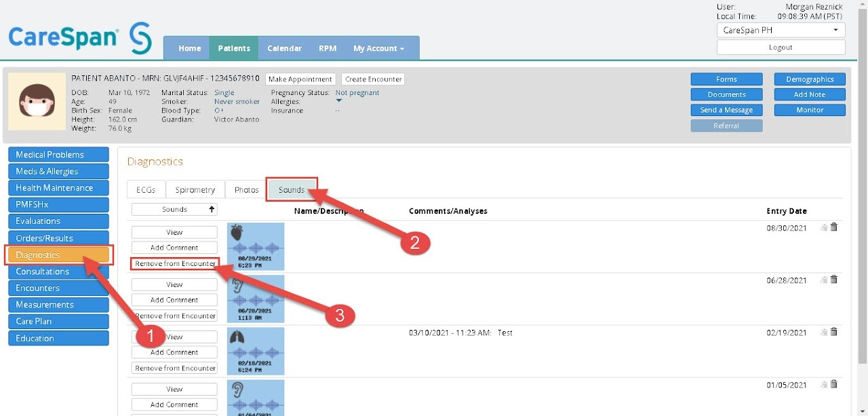
Task: Delete the sound entry dated 08/30/2021
Action: pyautogui.click(x=834, y=227)
